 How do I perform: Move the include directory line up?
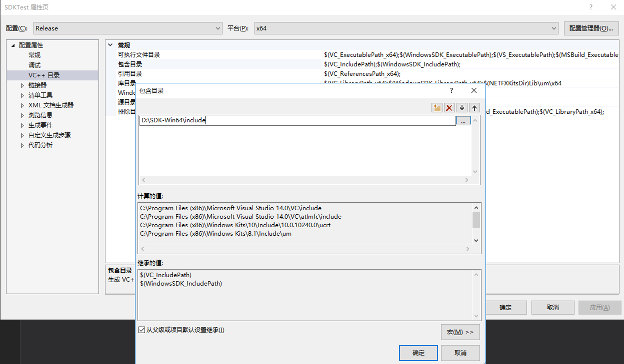click(x=474, y=107)
